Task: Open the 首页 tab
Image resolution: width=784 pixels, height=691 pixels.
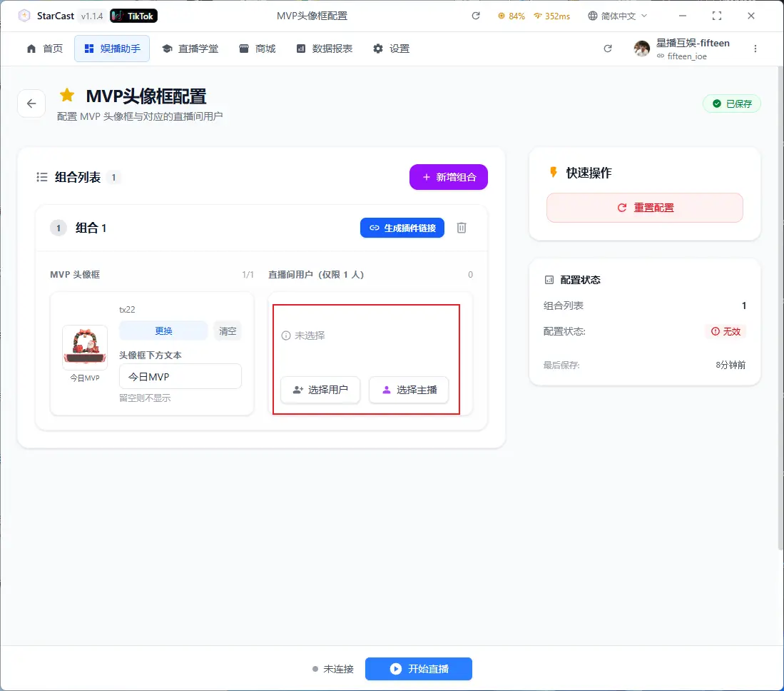Action: pyautogui.click(x=44, y=49)
